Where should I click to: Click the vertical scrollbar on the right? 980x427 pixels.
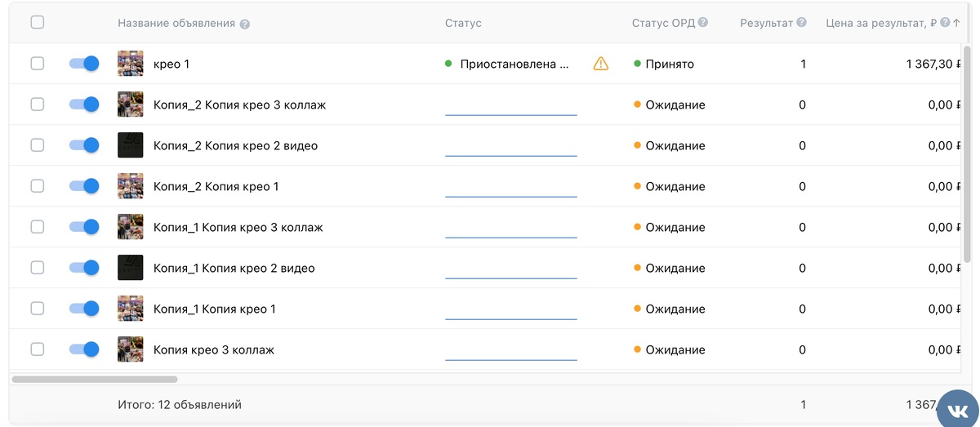pos(967,155)
